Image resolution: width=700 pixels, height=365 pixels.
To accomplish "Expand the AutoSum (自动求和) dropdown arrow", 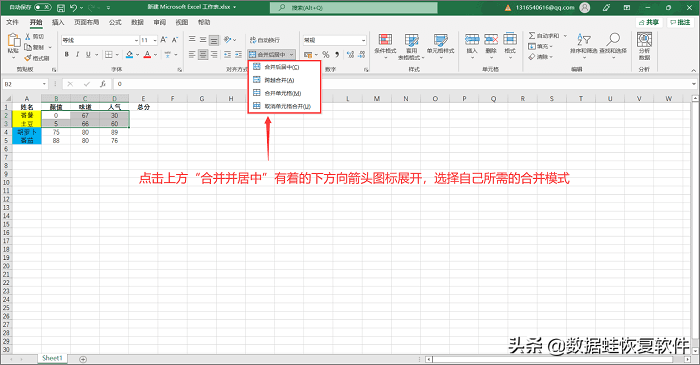I will pyautogui.click(x=565, y=36).
